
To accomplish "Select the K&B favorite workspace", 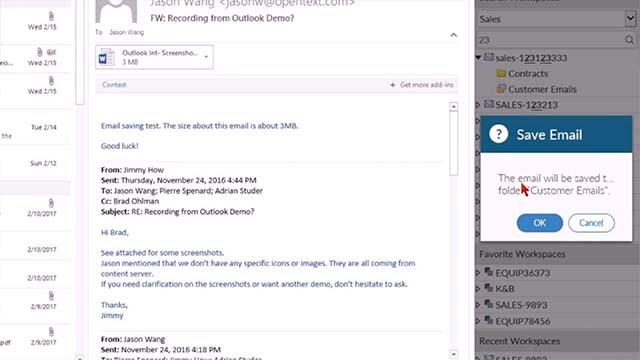I will point(505,289).
